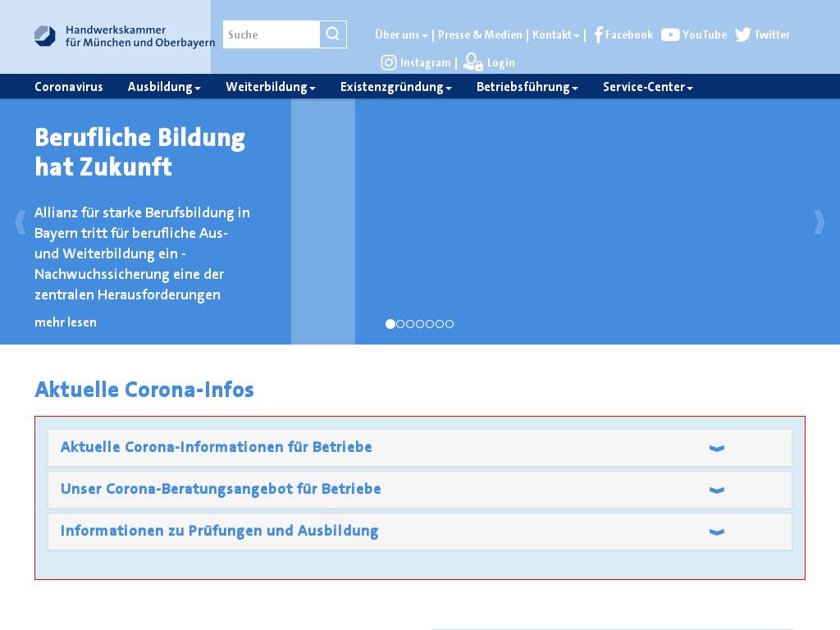Expand Aktuelle Corona-Informationen für Betriebe

(716, 448)
